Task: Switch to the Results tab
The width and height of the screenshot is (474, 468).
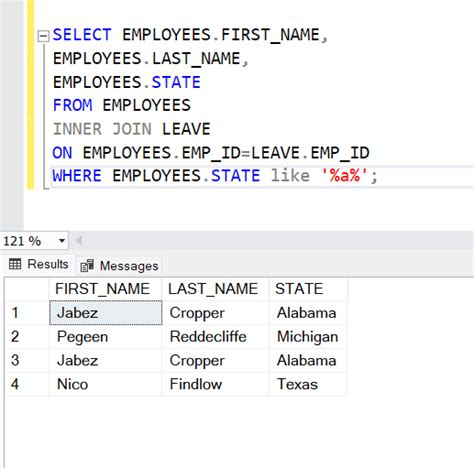Action: tap(38, 264)
